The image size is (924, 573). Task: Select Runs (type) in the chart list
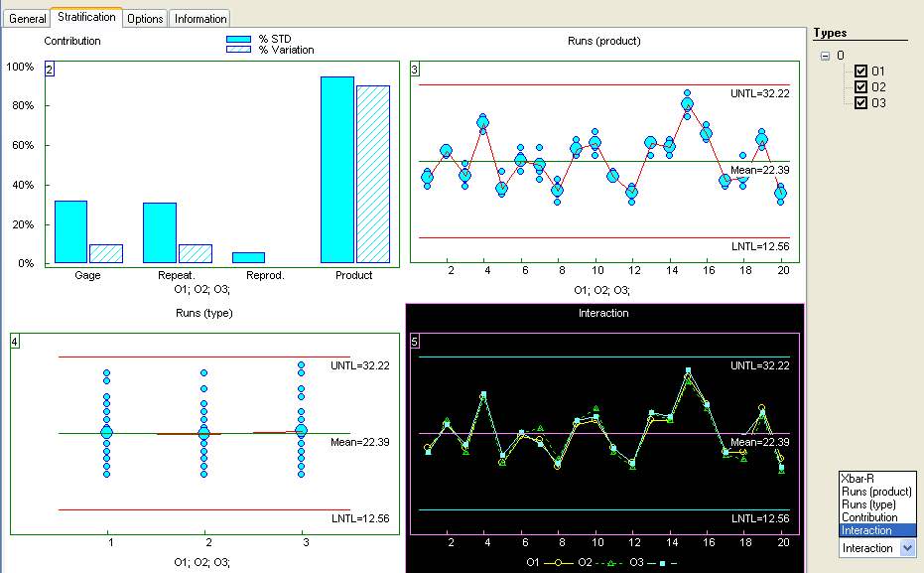point(868,504)
